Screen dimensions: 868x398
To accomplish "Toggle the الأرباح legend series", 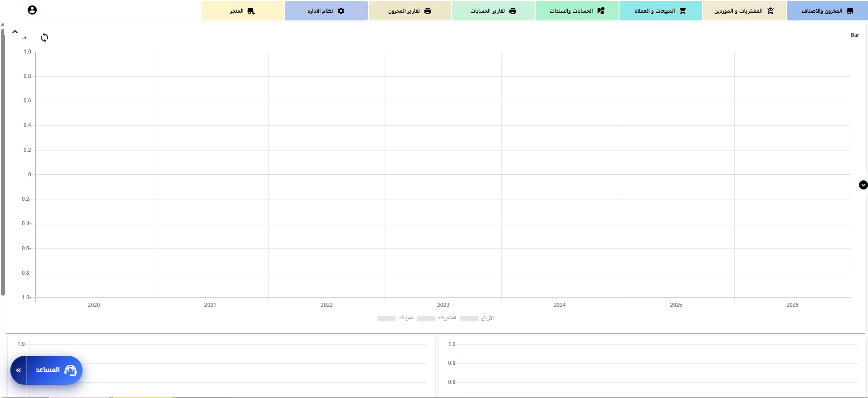I will [x=477, y=318].
